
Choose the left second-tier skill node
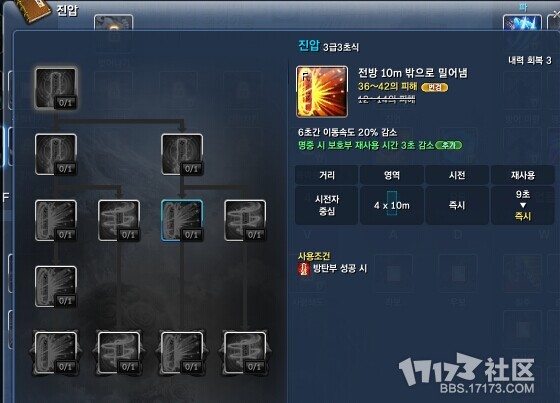point(56,154)
